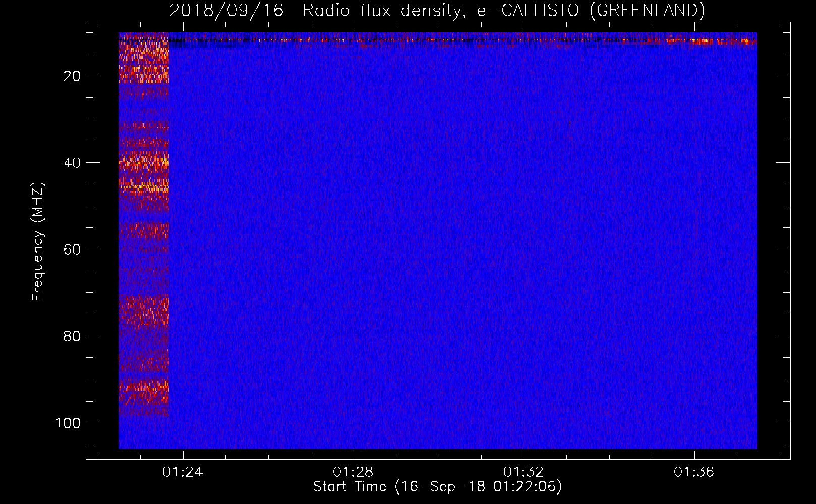Click the 01:24 time tick label

(x=183, y=472)
